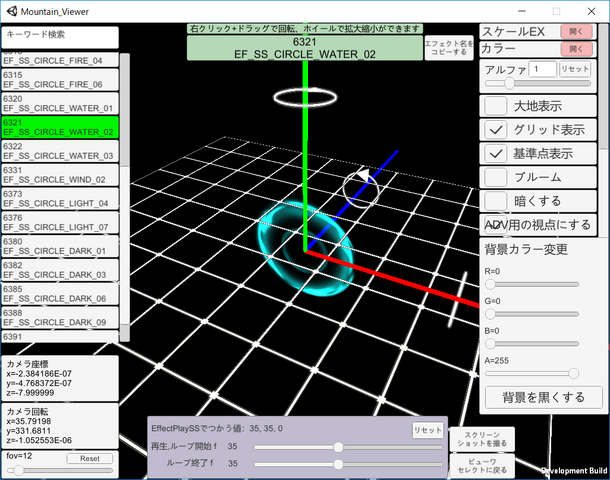Turn off the 基準点表示 checkbox

coord(496,154)
